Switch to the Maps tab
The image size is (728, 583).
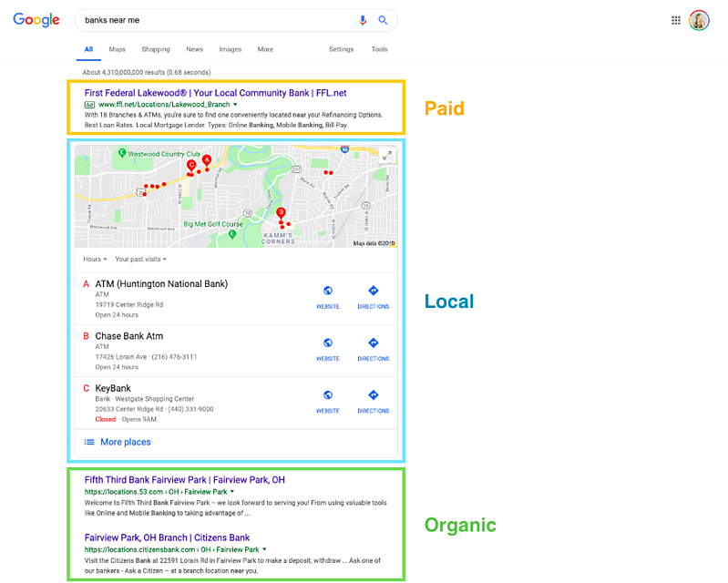point(117,49)
